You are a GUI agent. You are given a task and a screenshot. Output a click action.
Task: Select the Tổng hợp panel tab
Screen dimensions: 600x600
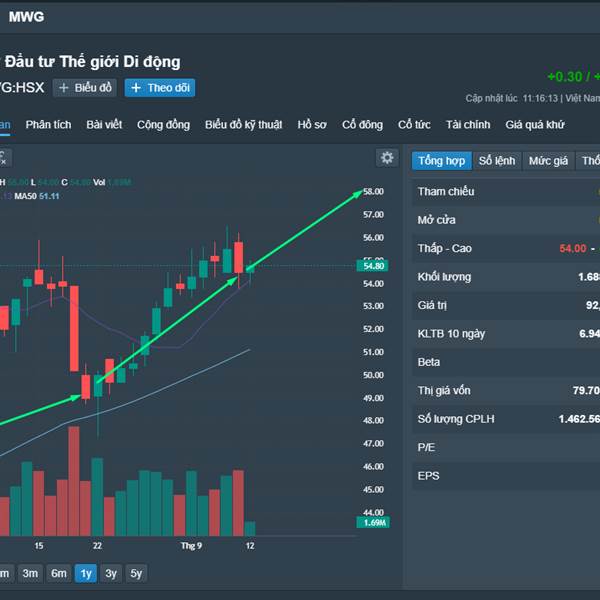coord(442,160)
